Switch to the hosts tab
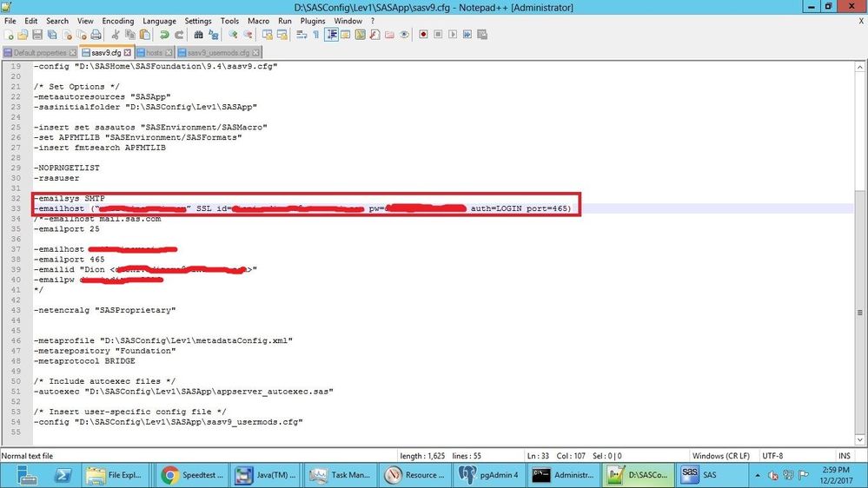This screenshot has width=868, height=488. click(x=155, y=53)
